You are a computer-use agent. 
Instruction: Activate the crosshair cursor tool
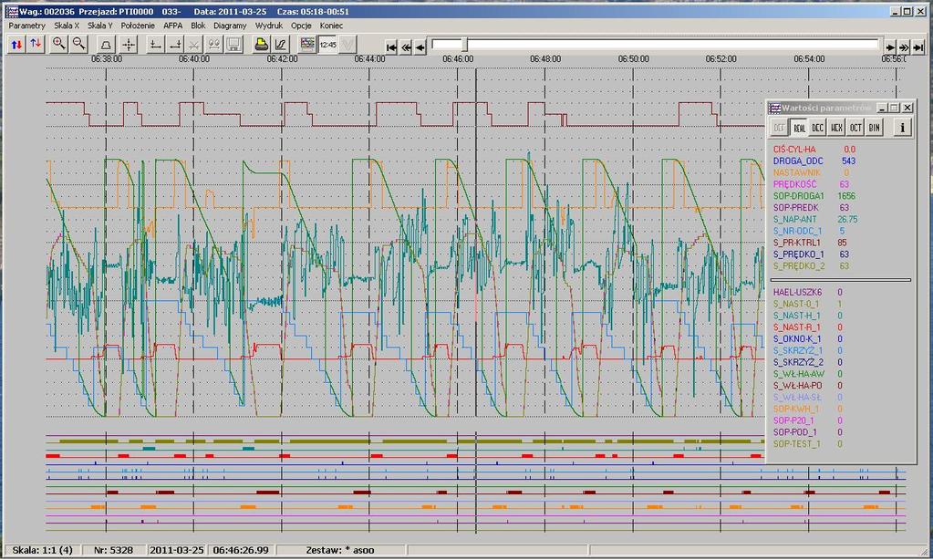tap(129, 44)
